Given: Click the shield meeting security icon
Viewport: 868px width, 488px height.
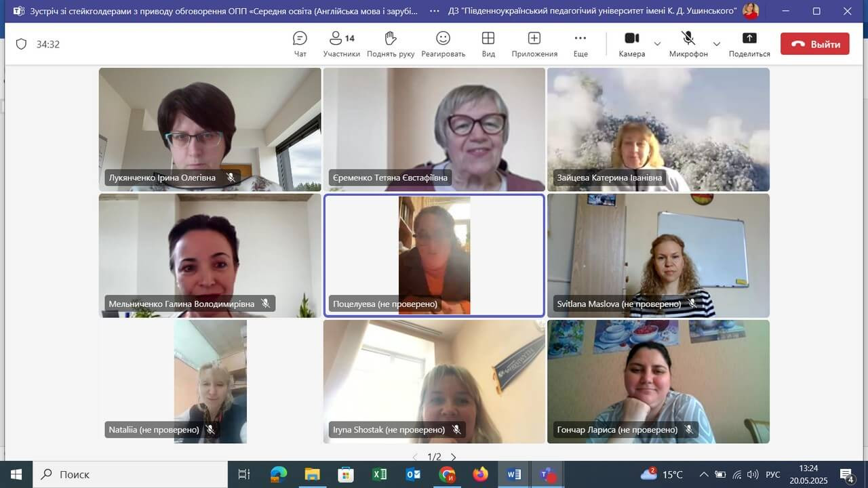Looking at the screenshot, I should [x=21, y=44].
